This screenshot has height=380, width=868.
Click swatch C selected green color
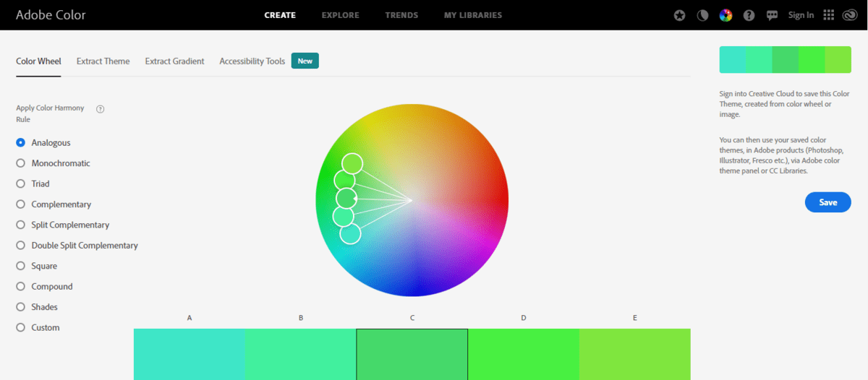[412, 354]
